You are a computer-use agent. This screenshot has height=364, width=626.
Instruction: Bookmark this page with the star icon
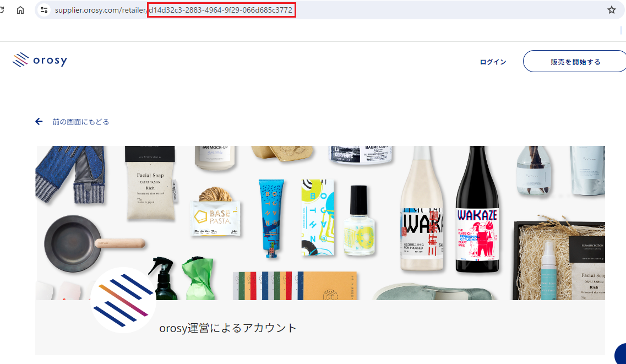click(x=612, y=10)
